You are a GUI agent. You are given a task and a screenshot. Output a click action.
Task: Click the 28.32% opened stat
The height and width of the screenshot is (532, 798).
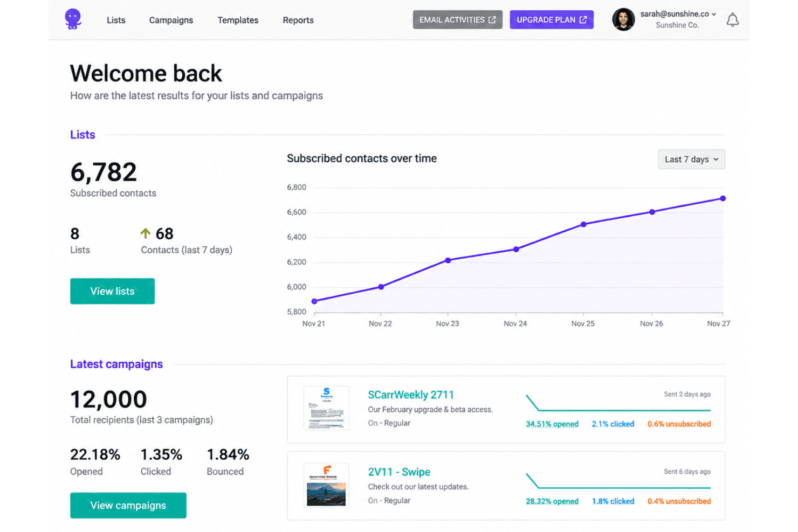552,501
